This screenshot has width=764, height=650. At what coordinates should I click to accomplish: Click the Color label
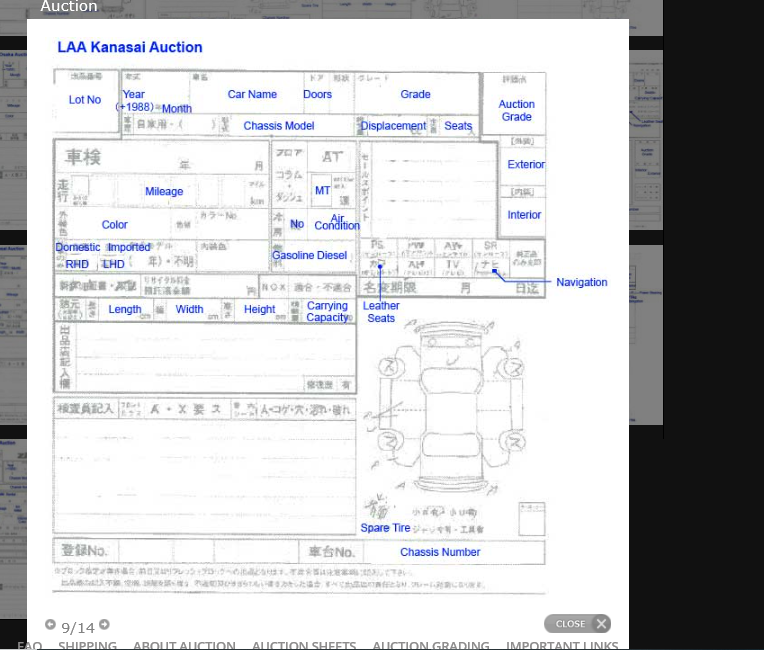point(115,225)
